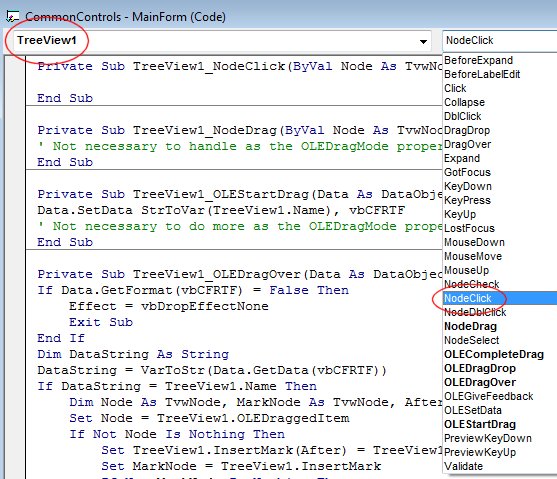Choose the Click event in the list
This screenshot has width=557, height=479.
pyautogui.click(x=455, y=88)
